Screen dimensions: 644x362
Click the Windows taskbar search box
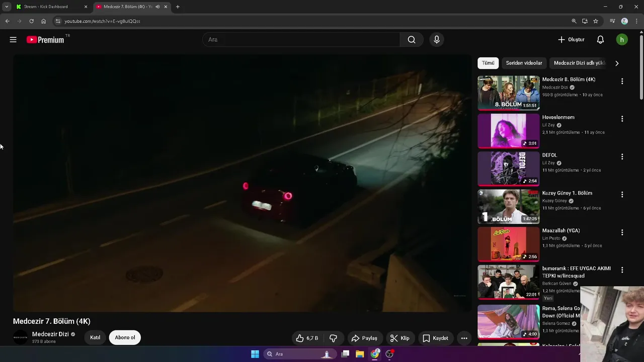tap(300, 354)
